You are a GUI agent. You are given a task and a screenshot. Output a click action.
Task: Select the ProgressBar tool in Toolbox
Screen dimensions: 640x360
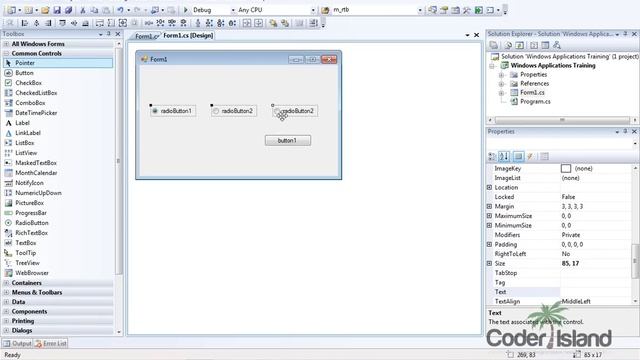[x=31, y=213]
